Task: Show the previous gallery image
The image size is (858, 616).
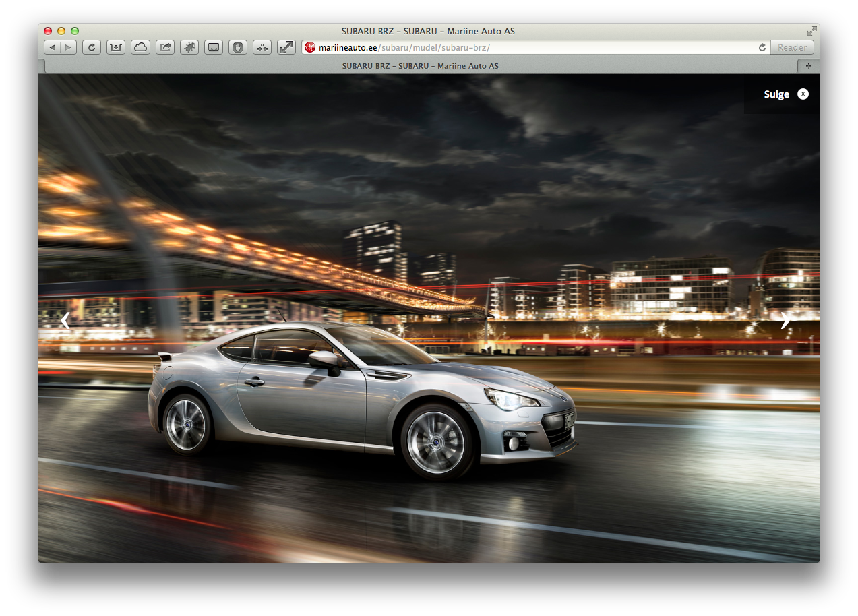Action: (65, 321)
